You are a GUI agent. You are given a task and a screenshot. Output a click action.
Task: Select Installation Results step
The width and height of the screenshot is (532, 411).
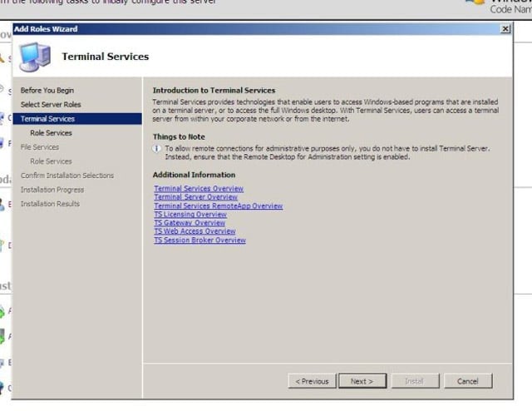click(x=50, y=204)
